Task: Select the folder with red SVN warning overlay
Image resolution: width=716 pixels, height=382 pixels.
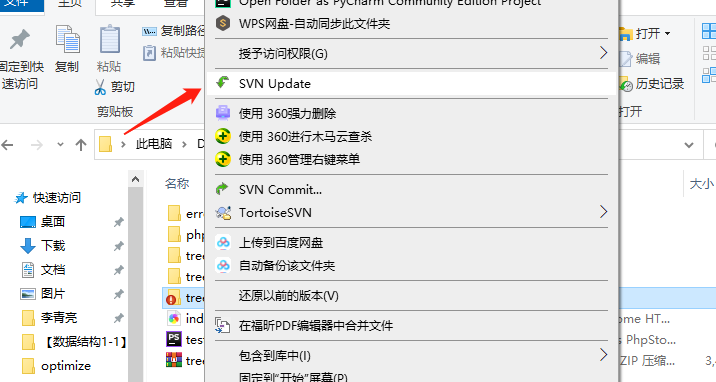Action: coord(185,298)
